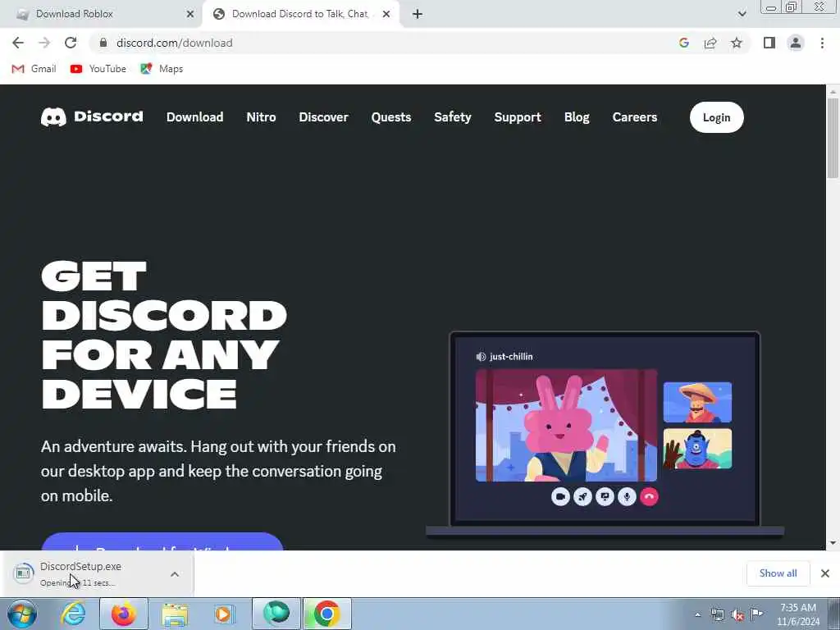Open the YouTube bookmark
The width and height of the screenshot is (840, 630).
point(98,69)
